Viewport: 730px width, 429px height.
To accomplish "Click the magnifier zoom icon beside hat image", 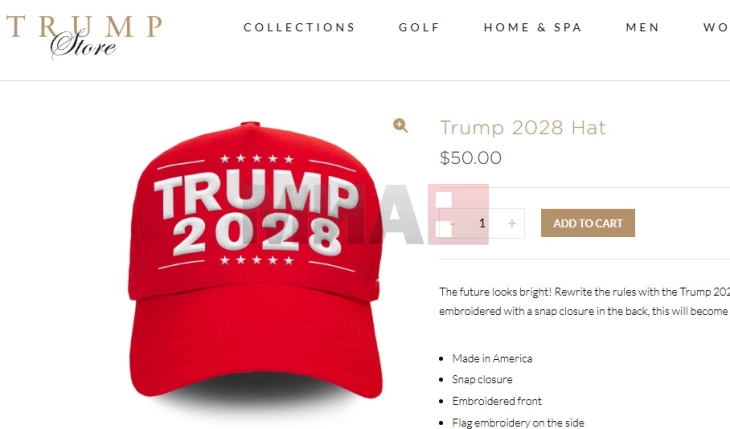I will pyautogui.click(x=400, y=125).
